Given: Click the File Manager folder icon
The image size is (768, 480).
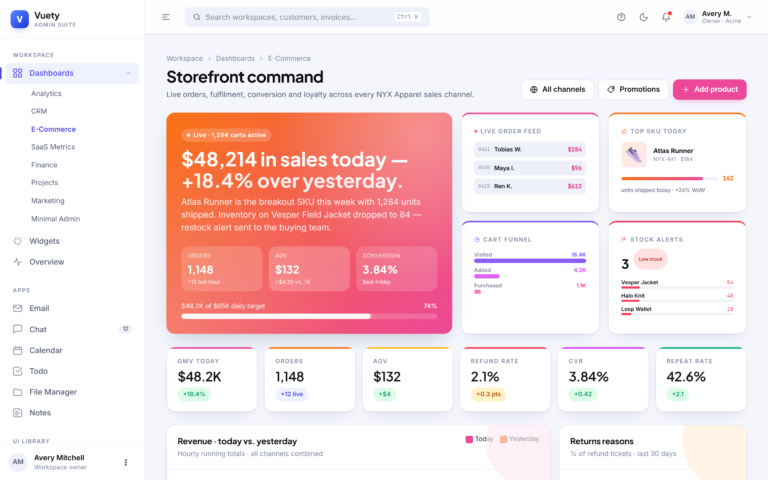Looking at the screenshot, I should pyautogui.click(x=18, y=392).
